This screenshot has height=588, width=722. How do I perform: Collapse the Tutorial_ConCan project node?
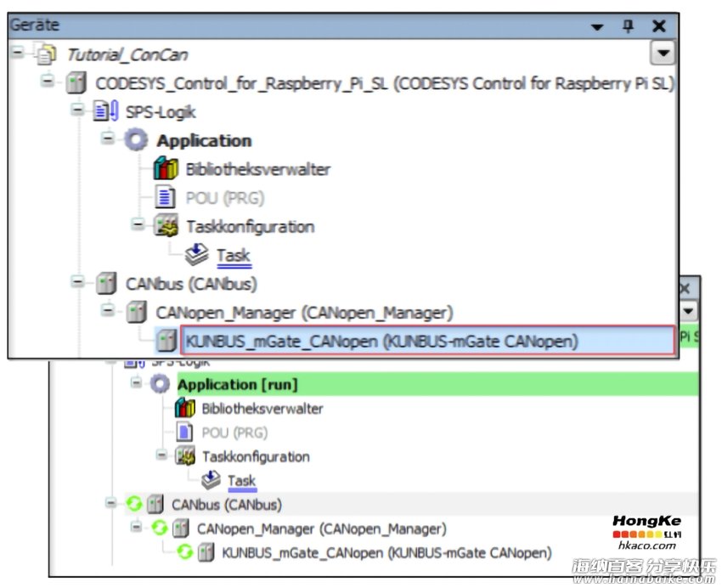click(x=18, y=52)
